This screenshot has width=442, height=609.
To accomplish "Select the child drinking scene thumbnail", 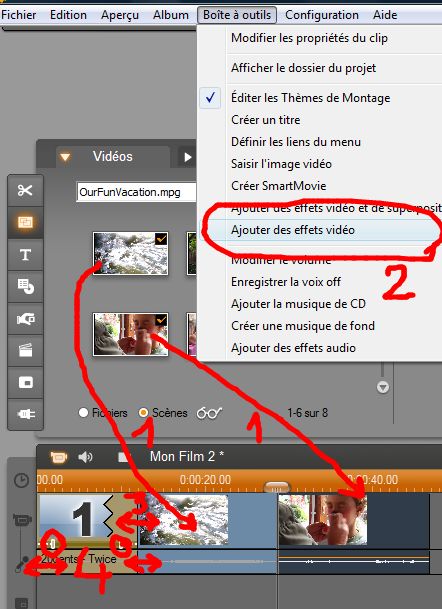I will coord(131,334).
